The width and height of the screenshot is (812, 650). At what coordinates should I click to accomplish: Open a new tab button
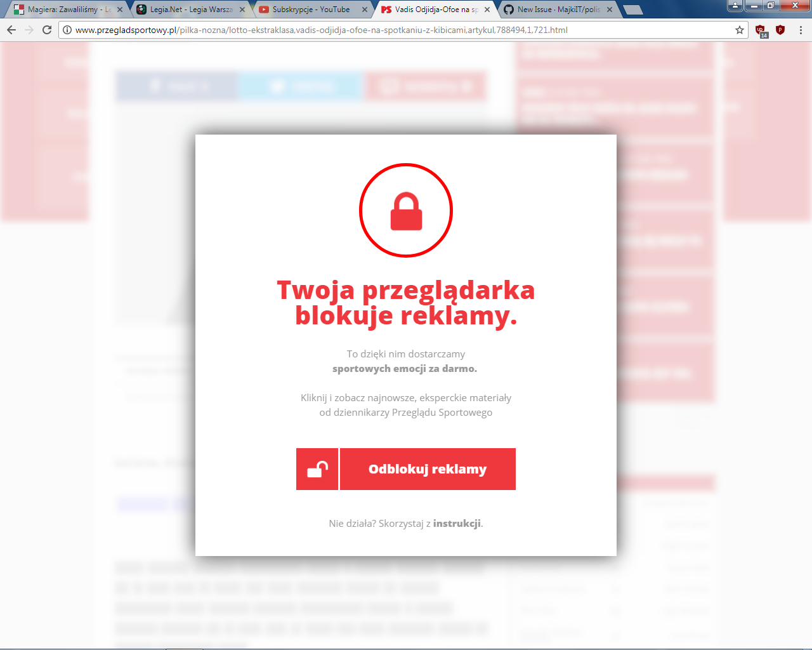(x=632, y=10)
